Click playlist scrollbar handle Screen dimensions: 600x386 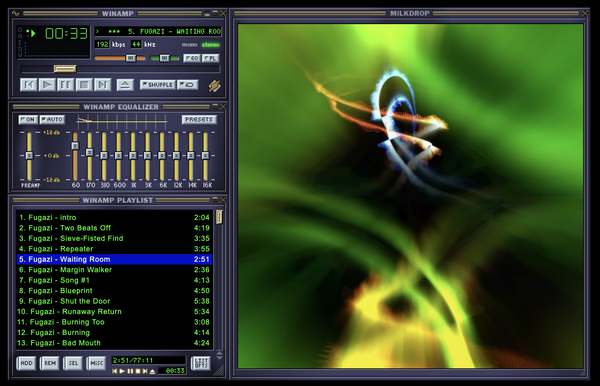click(x=219, y=217)
